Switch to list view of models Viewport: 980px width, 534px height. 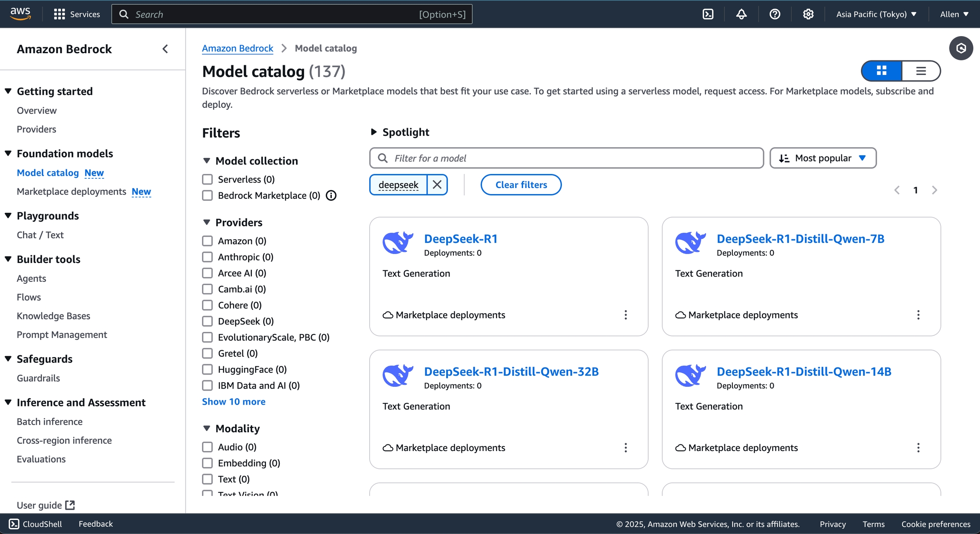(x=921, y=71)
